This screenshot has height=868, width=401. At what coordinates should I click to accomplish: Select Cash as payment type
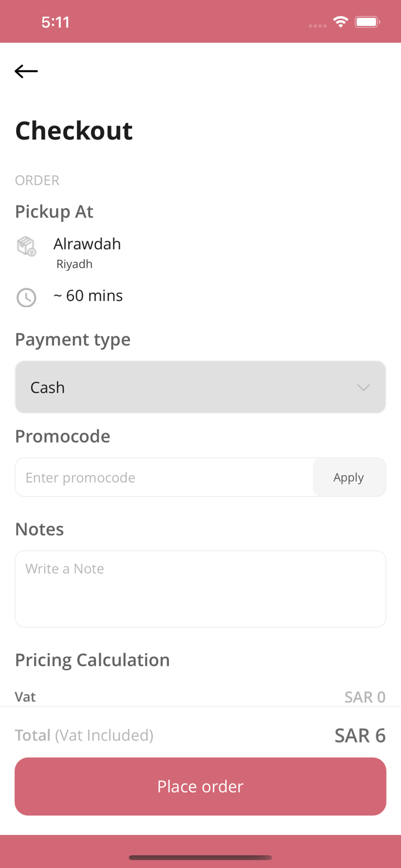click(x=47, y=387)
